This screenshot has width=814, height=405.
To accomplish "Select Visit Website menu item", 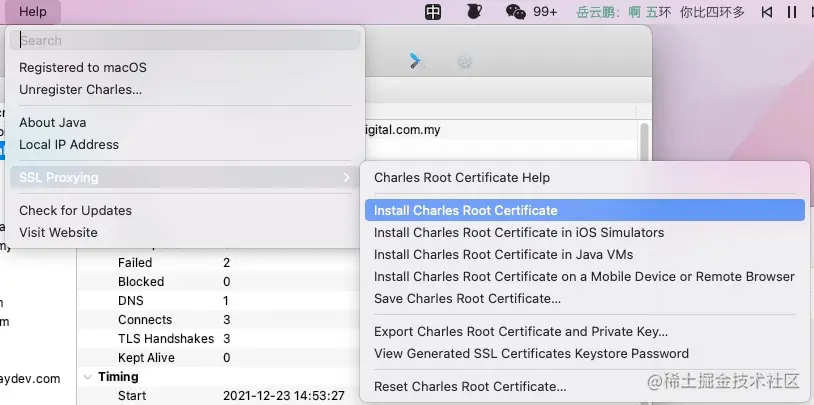I will click(58, 232).
